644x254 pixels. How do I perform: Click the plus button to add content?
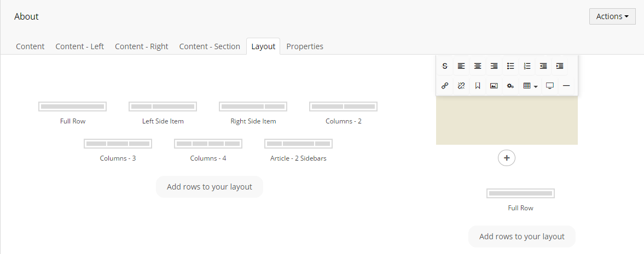coord(507,158)
